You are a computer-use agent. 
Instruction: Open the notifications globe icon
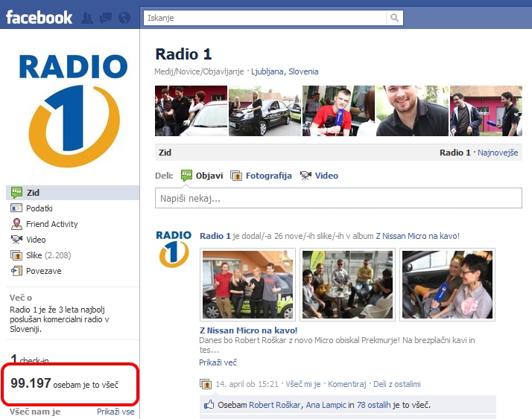[x=124, y=18]
